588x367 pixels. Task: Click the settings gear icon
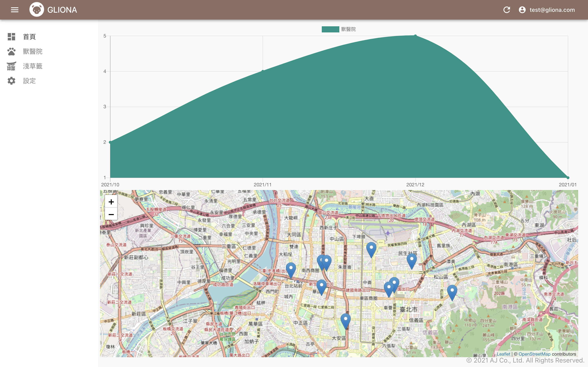[11, 81]
